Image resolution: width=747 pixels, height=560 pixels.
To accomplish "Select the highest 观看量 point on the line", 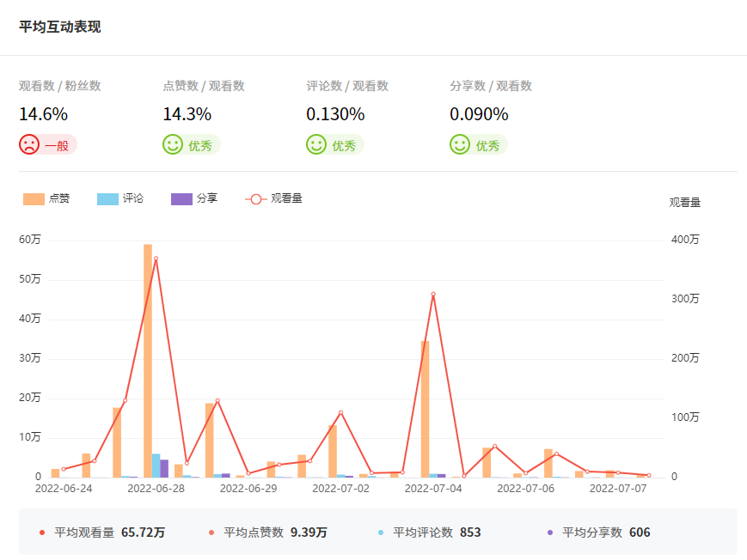I will [x=156, y=259].
